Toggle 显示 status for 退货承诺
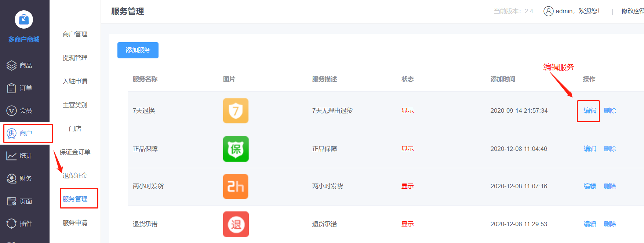Screen dimensions: 644x243 coord(407,224)
